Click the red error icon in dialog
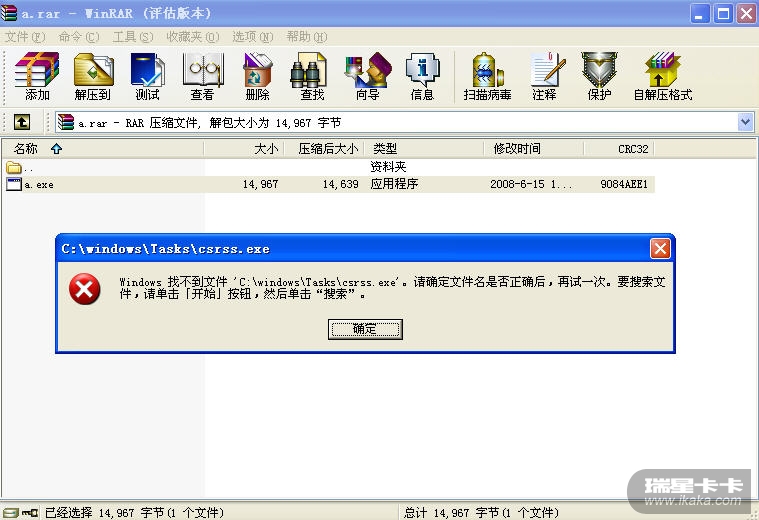The width and height of the screenshot is (759, 520). click(85, 289)
